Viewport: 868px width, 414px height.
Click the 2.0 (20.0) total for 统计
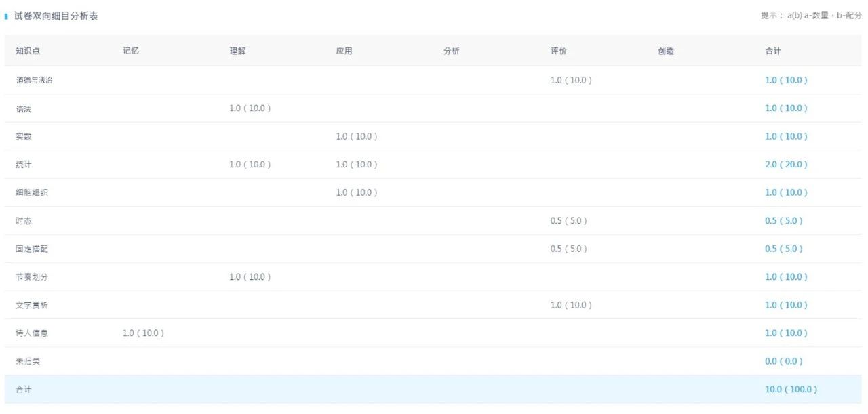click(x=786, y=165)
